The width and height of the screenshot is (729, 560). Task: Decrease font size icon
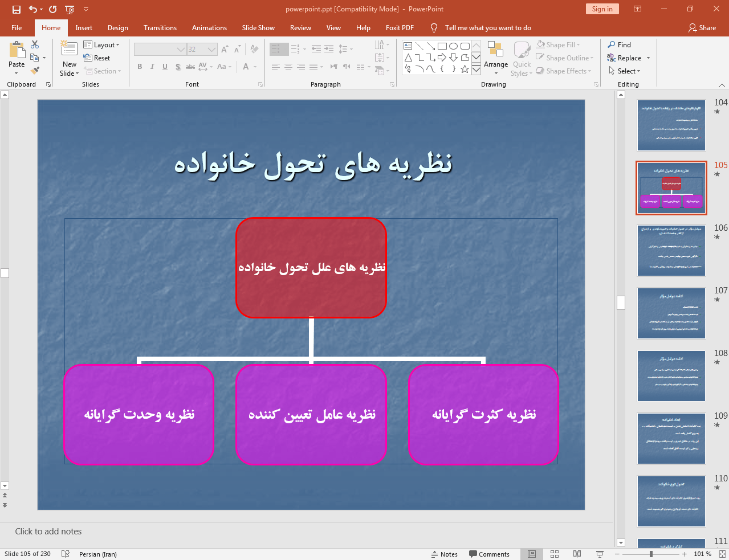coord(238,50)
